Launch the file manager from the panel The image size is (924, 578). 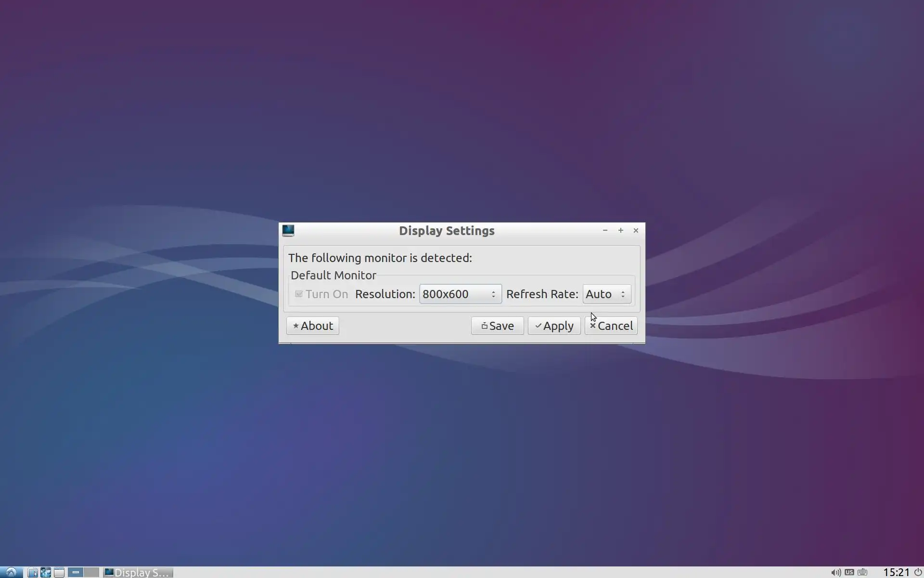pos(32,572)
